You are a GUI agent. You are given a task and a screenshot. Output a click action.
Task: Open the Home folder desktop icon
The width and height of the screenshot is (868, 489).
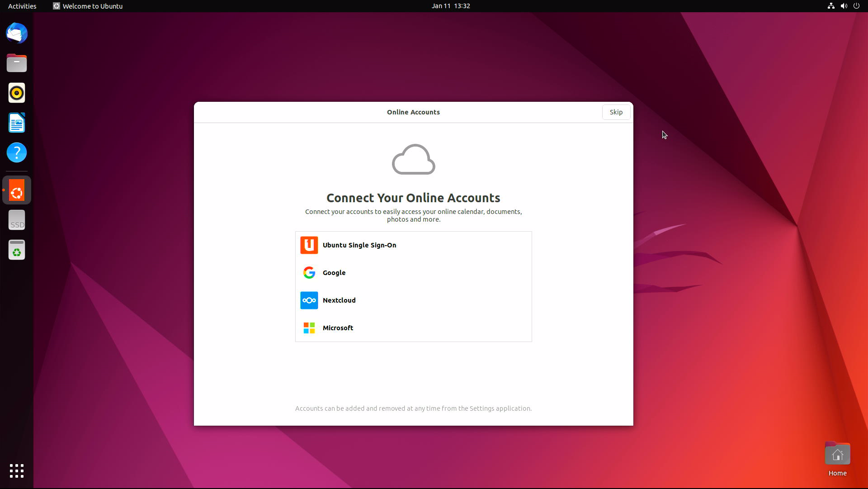point(837,459)
